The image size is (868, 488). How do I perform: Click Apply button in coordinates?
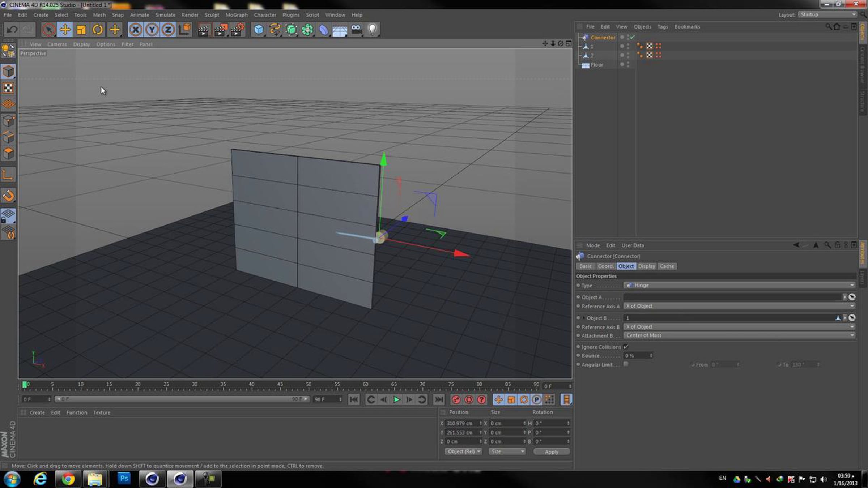552,452
